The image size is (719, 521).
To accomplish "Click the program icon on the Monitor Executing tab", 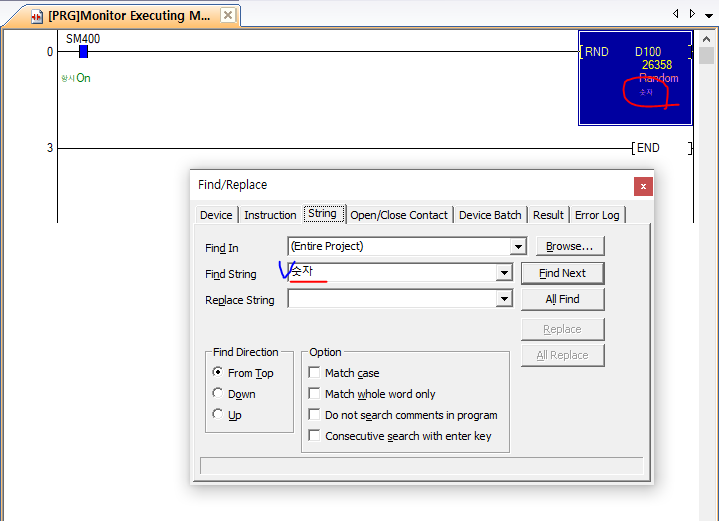I will [x=37, y=17].
